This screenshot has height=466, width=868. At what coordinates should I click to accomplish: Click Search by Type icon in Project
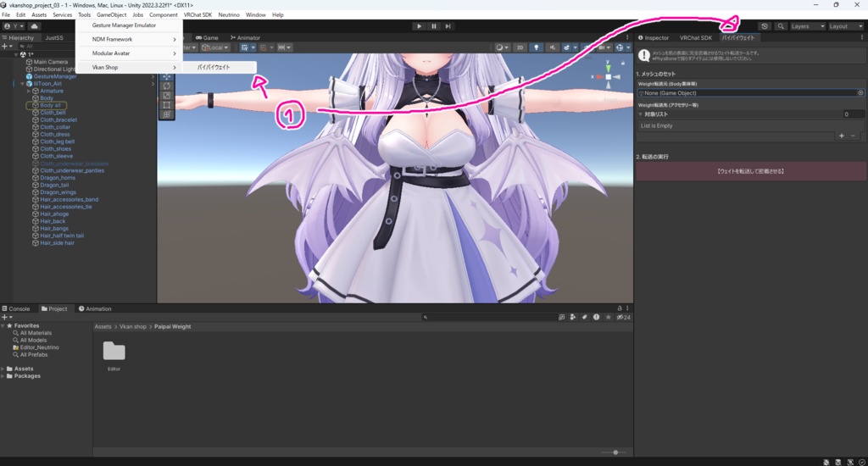click(573, 317)
